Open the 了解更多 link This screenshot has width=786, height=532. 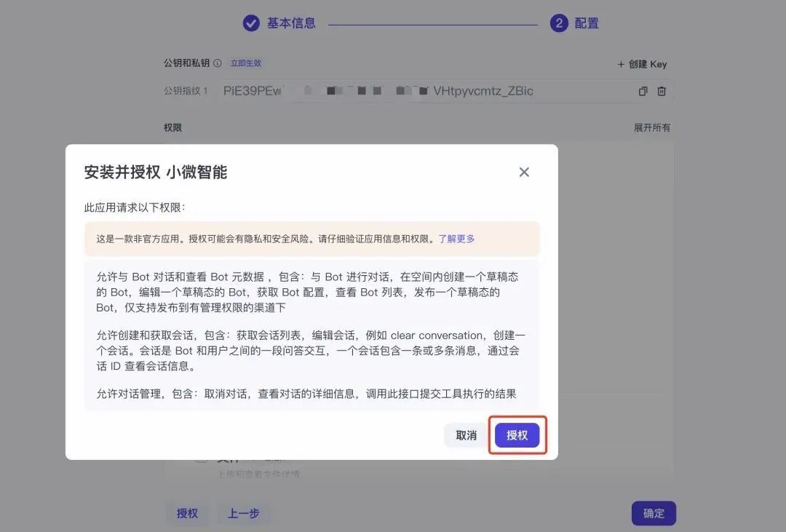pos(456,239)
